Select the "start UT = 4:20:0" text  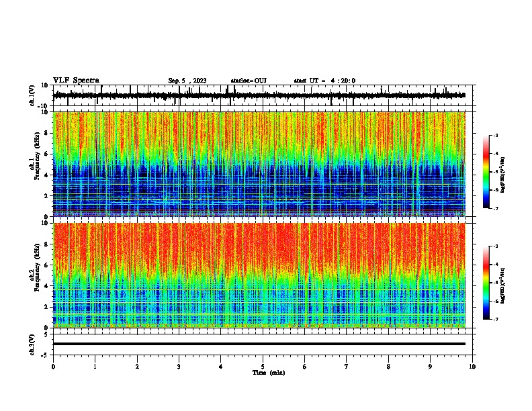point(324,81)
